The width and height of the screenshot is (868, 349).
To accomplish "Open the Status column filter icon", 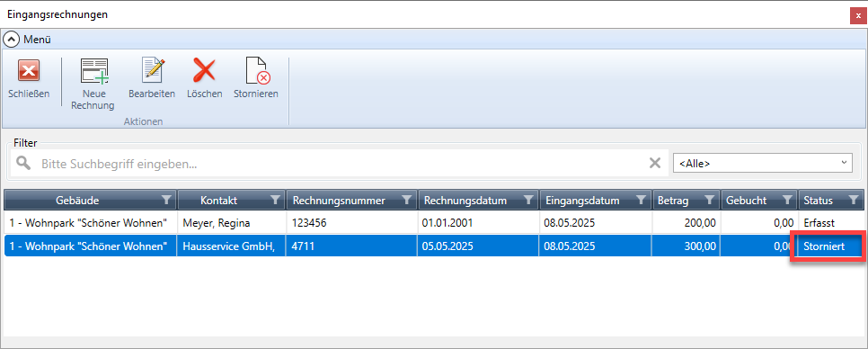I will 853,200.
